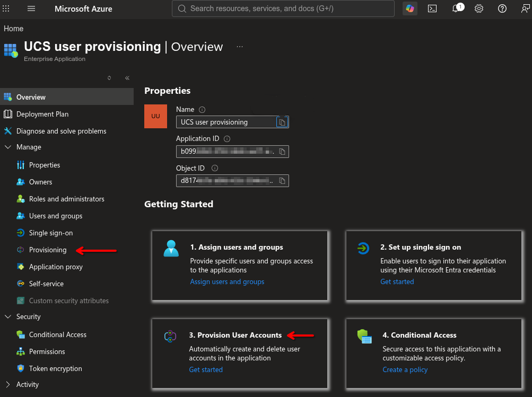The image size is (532, 397).
Task: Open the hamburger navigation menu
Action: [31, 8]
